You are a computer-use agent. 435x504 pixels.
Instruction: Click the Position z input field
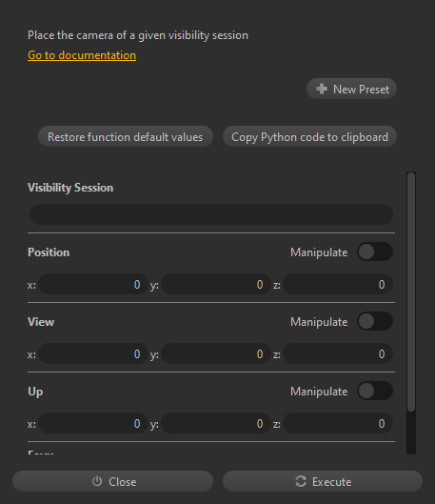click(338, 284)
